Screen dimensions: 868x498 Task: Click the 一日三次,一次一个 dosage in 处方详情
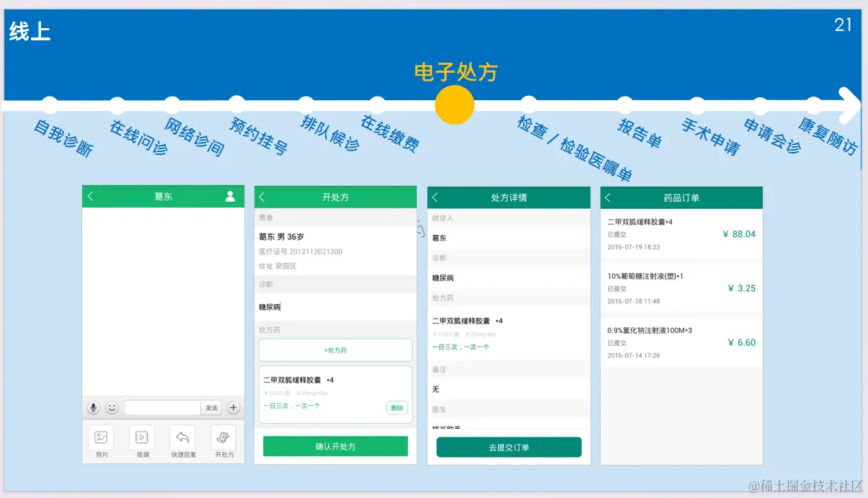click(461, 347)
